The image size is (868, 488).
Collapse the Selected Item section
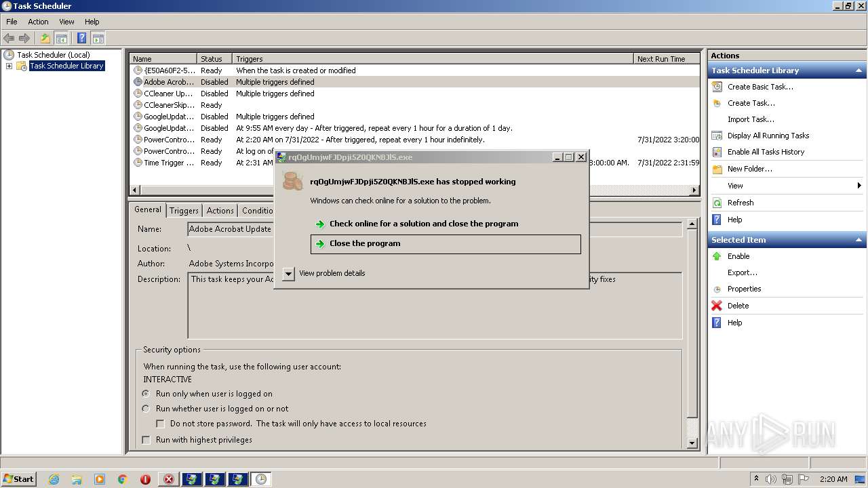pyautogui.click(x=859, y=240)
